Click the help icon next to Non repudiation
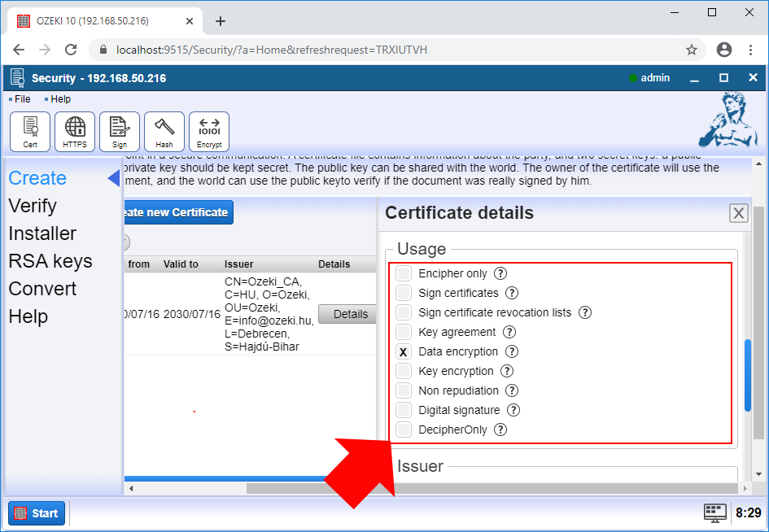This screenshot has width=769, height=532. click(512, 390)
